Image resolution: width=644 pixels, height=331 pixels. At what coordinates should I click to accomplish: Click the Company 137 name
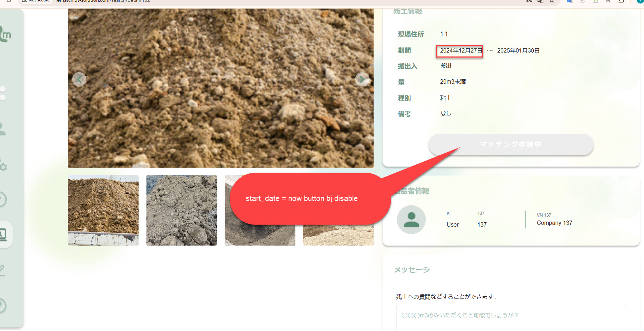click(554, 223)
